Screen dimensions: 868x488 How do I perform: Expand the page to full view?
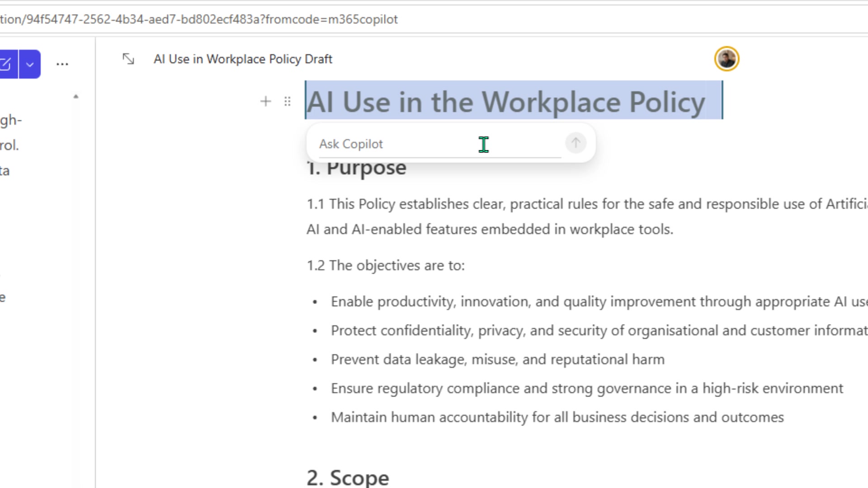pyautogui.click(x=128, y=59)
